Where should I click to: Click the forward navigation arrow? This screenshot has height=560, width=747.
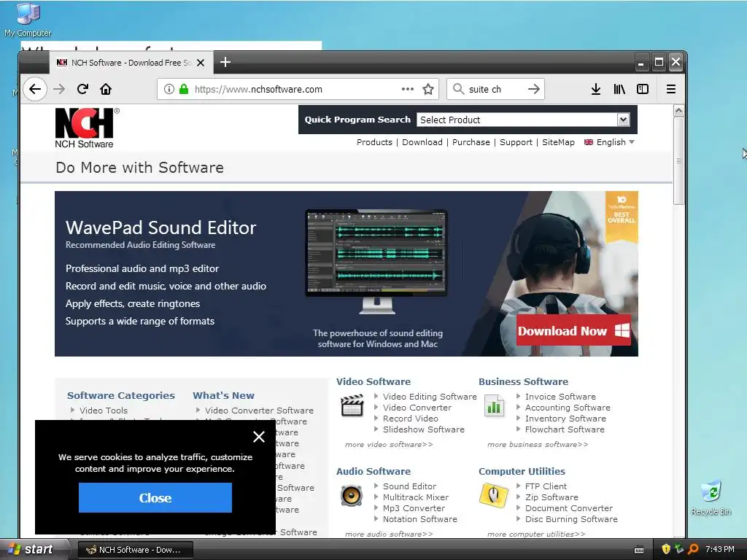pos(59,89)
